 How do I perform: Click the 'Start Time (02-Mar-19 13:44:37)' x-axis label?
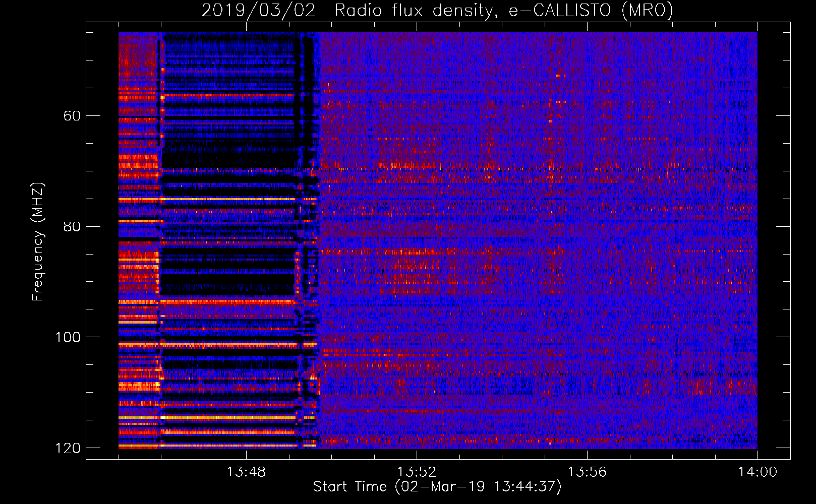pyautogui.click(x=437, y=487)
